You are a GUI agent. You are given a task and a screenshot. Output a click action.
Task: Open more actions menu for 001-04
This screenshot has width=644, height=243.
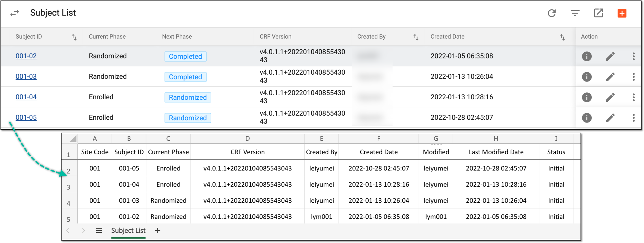pyautogui.click(x=633, y=97)
